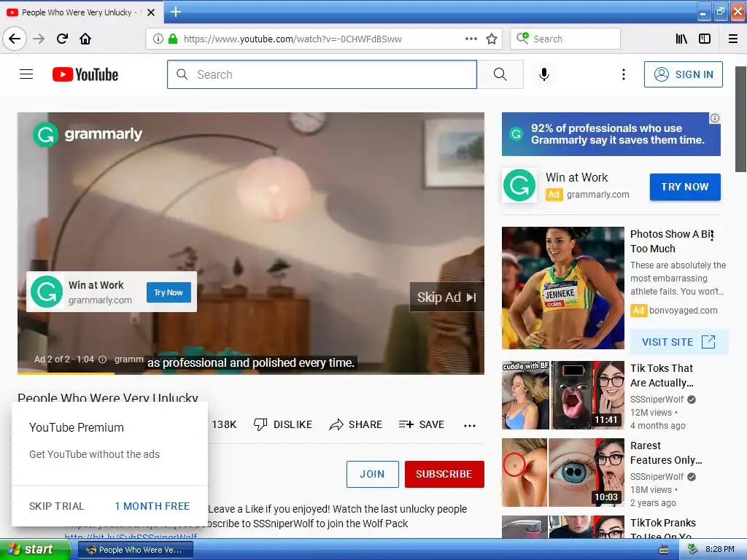Bookmark this page with the star icon
Image resolution: width=747 pixels, height=560 pixels.
(492, 39)
